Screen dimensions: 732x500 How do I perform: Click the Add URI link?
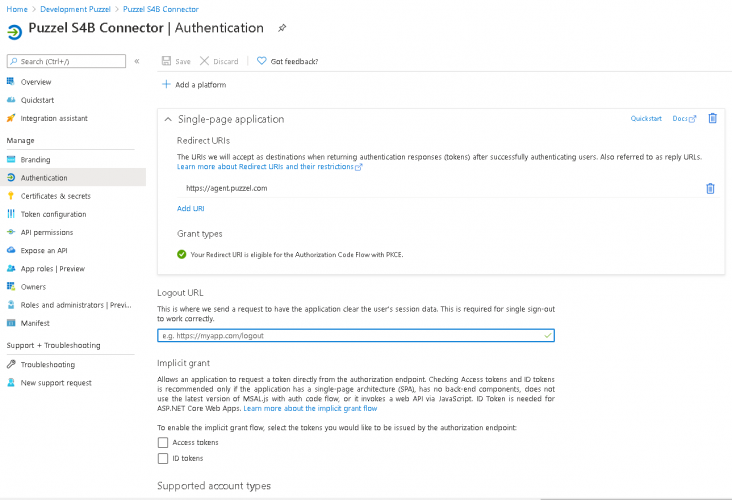pos(190,209)
